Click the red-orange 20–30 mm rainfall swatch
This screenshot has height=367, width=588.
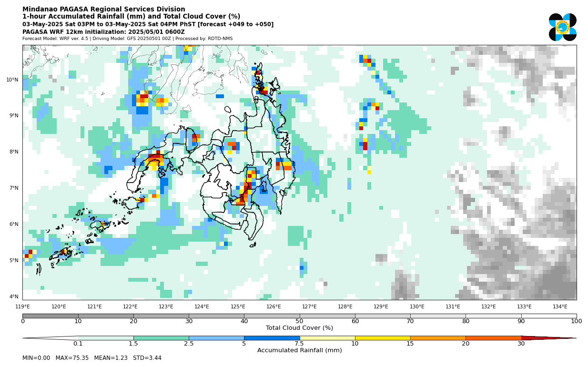click(x=493, y=338)
